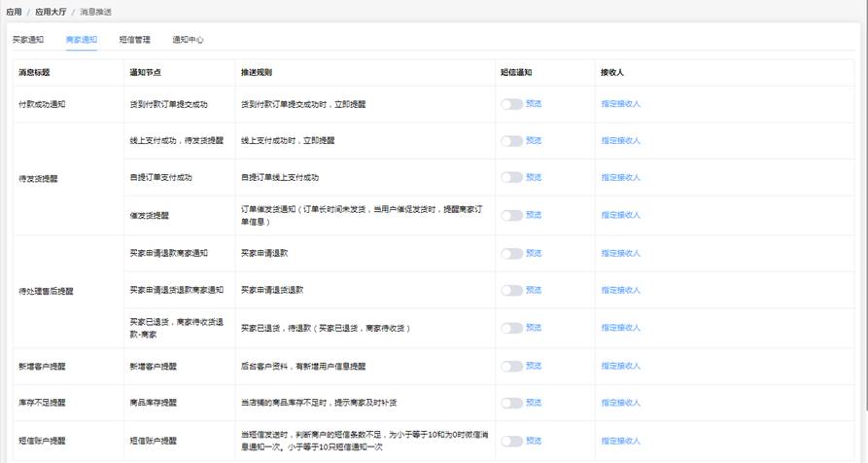Image resolution: width=868 pixels, height=463 pixels.
Task: Open 指定接收人 in 商品库存提醒 row
Action: click(620, 403)
